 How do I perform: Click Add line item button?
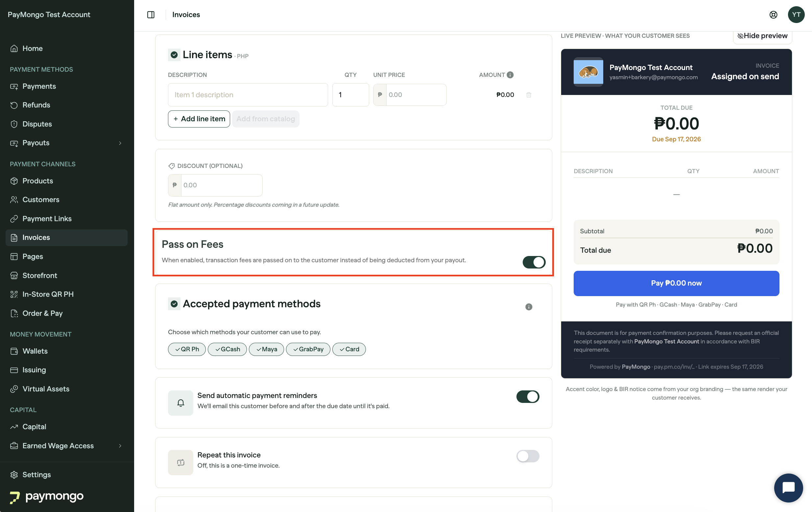pyautogui.click(x=199, y=119)
